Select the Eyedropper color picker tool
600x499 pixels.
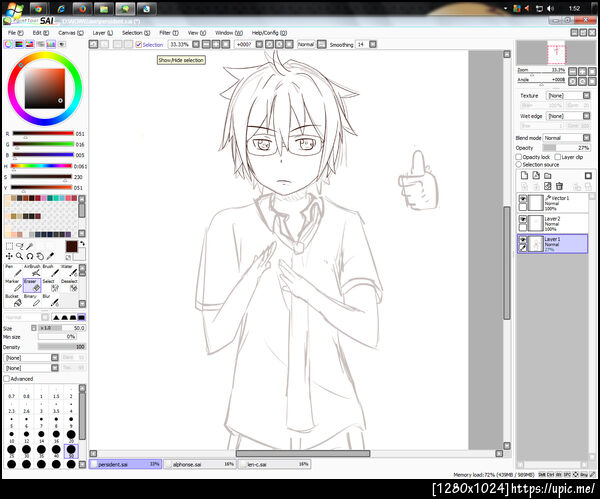click(50, 256)
